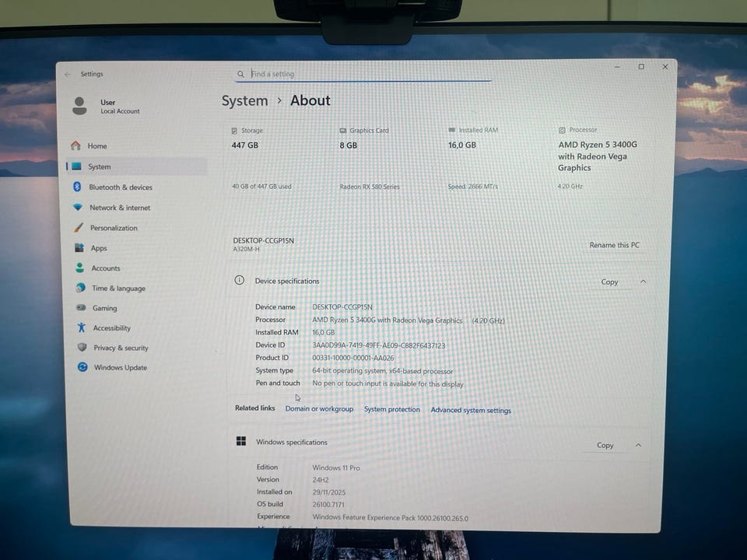Open Advanced system settings link

(x=471, y=410)
